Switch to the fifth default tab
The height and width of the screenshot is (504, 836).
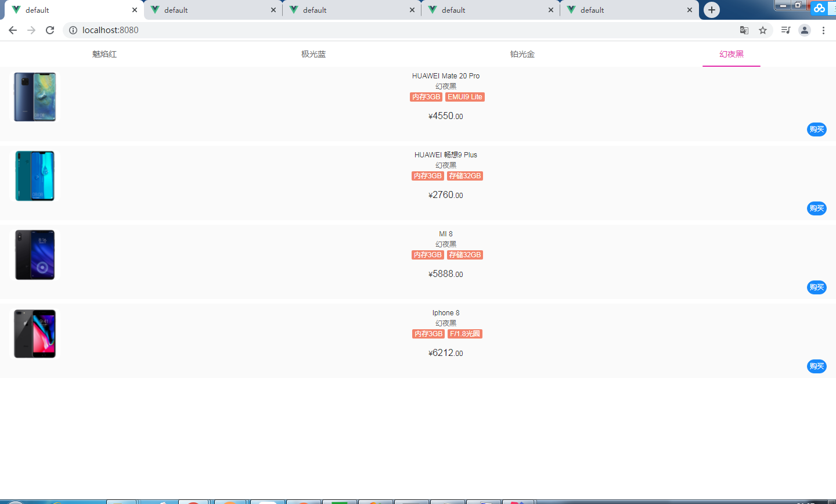[629, 10]
